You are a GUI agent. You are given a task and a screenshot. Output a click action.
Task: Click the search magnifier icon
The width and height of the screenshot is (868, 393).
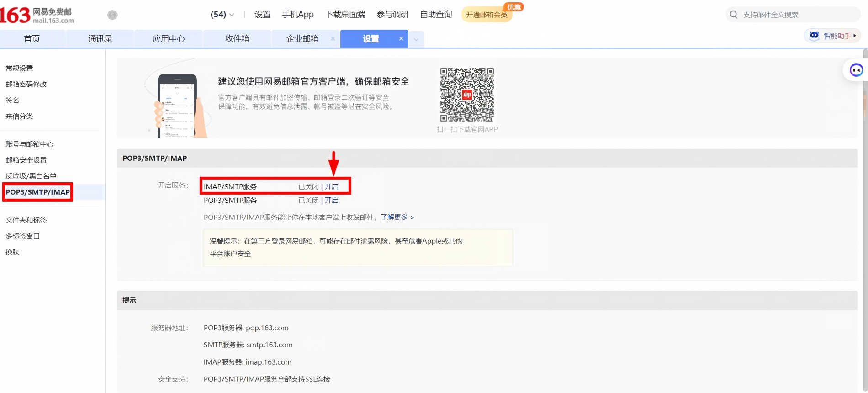pyautogui.click(x=734, y=15)
